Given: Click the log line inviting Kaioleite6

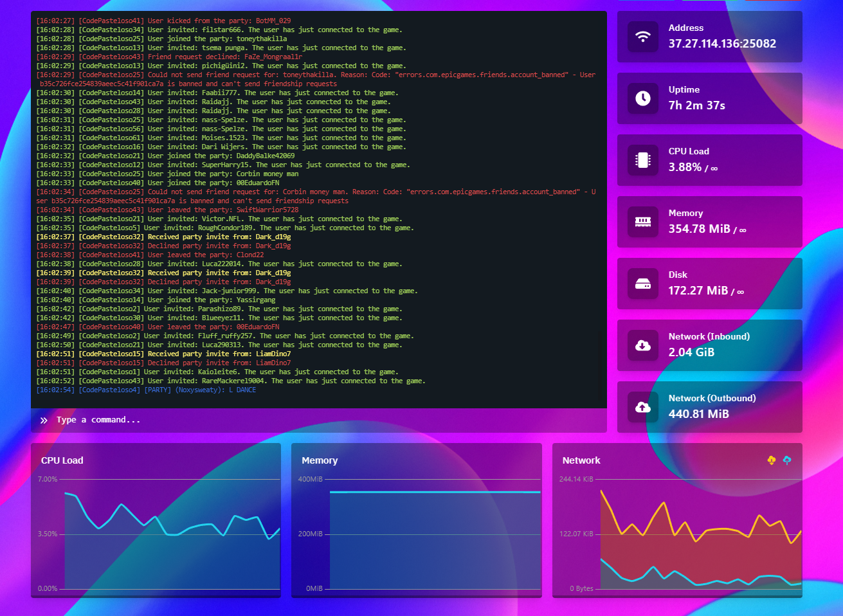Looking at the screenshot, I should (x=217, y=372).
